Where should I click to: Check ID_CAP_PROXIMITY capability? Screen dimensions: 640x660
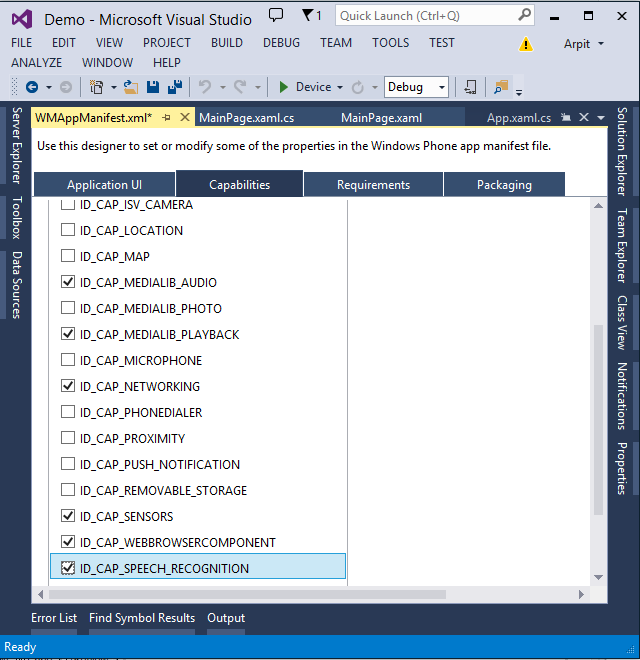[68, 438]
